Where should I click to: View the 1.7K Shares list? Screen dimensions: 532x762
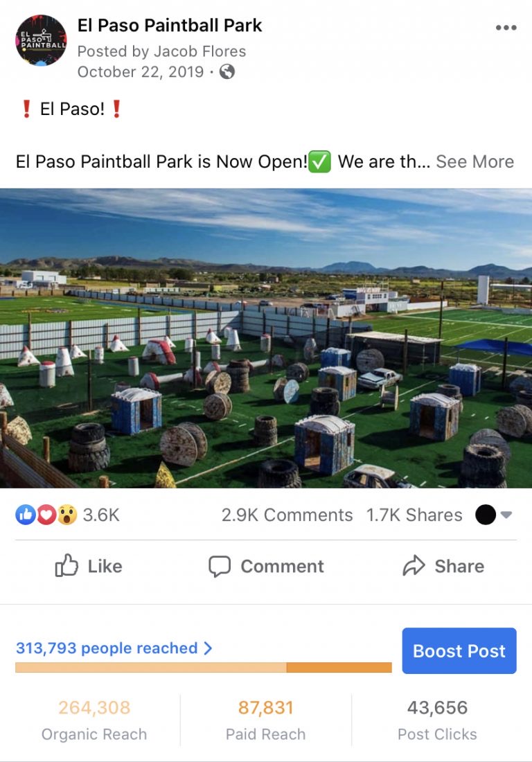point(414,515)
